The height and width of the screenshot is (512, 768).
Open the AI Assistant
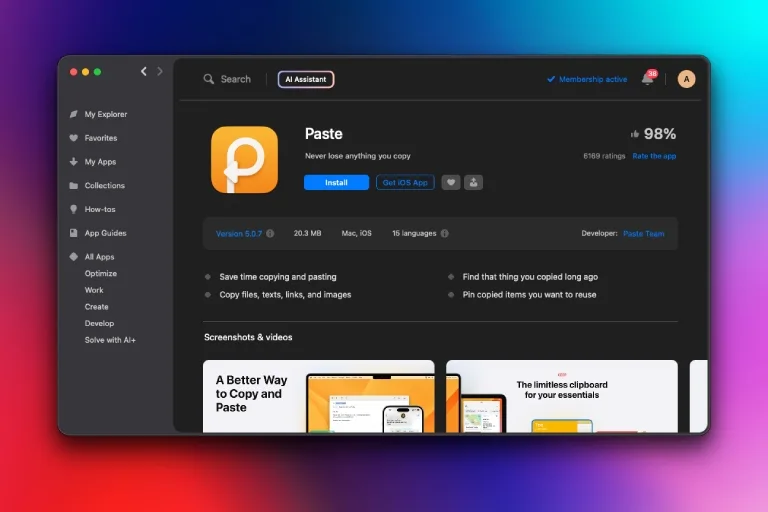click(306, 79)
